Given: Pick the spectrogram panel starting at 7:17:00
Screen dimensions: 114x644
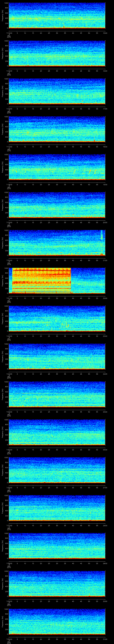Looking at the screenshot, I should coord(57,129).
